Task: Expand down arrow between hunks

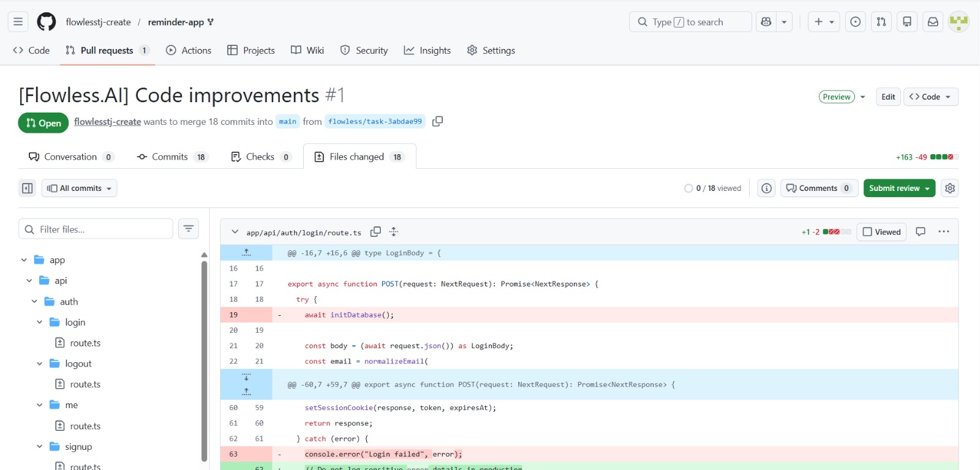Action: pyautogui.click(x=246, y=377)
